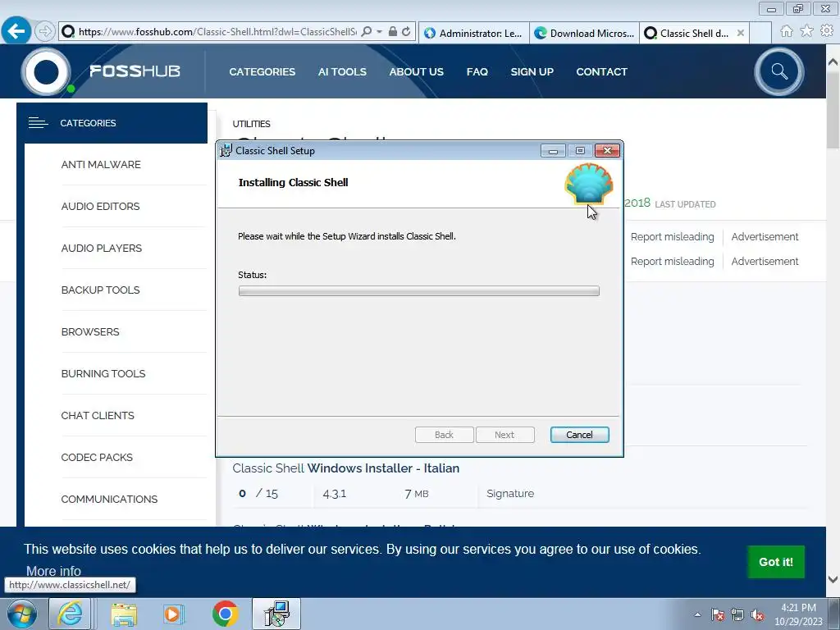The width and height of the screenshot is (840, 630).
Task: Open the address bar dropdown arrow
Action: coord(379,32)
